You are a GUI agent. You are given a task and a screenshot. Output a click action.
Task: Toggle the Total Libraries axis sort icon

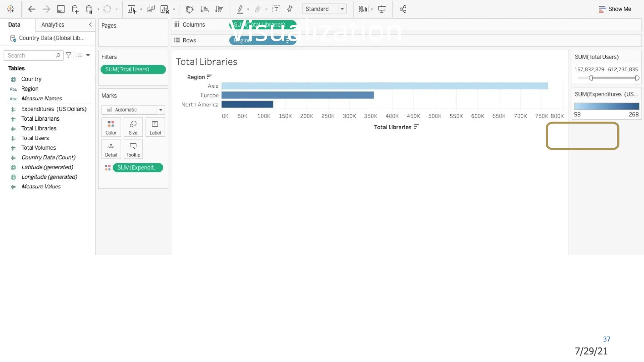tap(416, 127)
